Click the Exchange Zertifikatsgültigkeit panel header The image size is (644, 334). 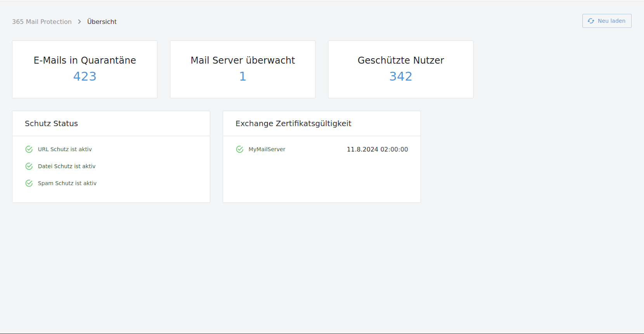click(293, 124)
